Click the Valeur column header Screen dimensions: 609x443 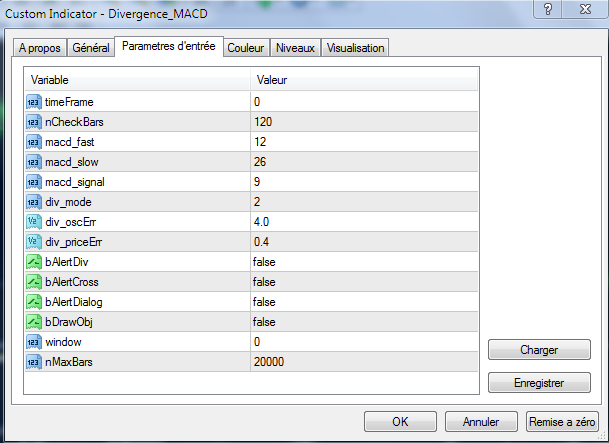coord(364,79)
